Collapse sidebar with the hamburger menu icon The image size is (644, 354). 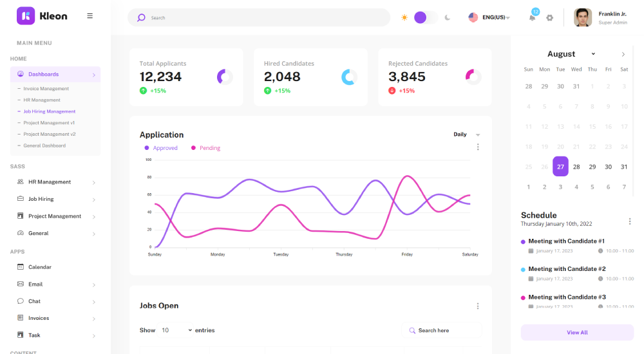tap(90, 16)
